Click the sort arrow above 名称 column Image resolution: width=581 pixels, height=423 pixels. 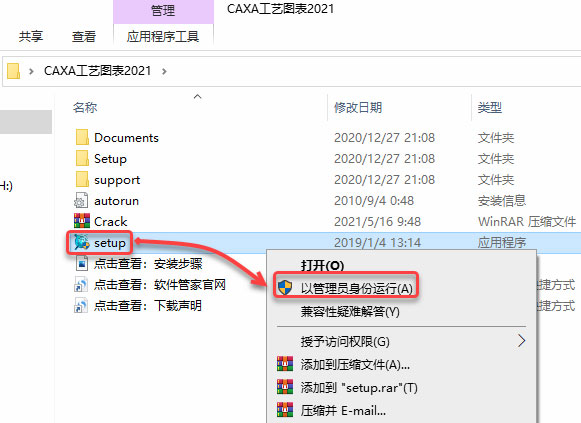[x=197, y=97]
